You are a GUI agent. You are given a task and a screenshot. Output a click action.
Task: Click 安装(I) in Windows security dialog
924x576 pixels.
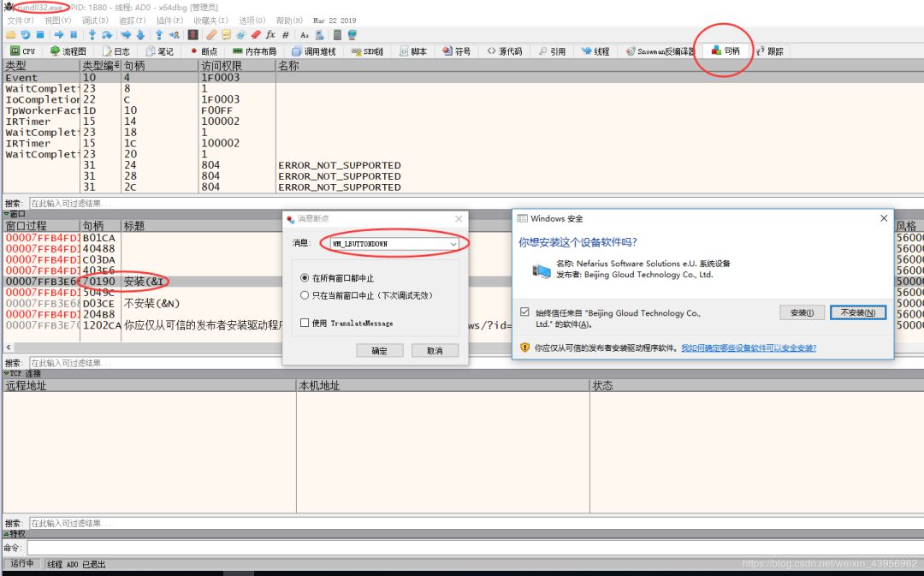(802, 312)
